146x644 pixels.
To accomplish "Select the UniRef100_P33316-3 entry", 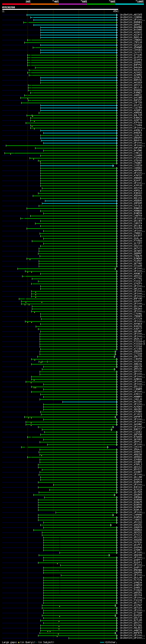I will pos(133,344).
